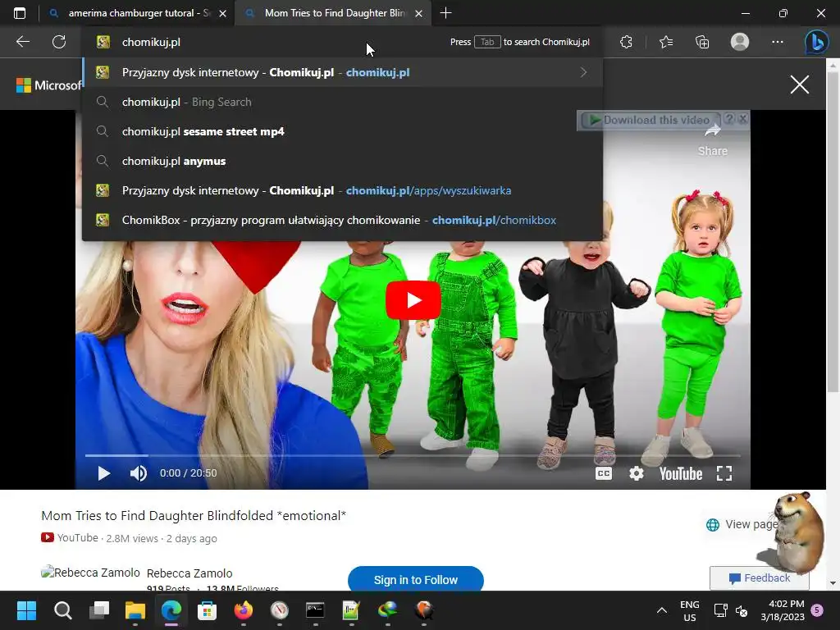Image resolution: width=840 pixels, height=630 pixels.
Task: Open the Mom Tries to Find Daughter title
Action: tap(194, 515)
